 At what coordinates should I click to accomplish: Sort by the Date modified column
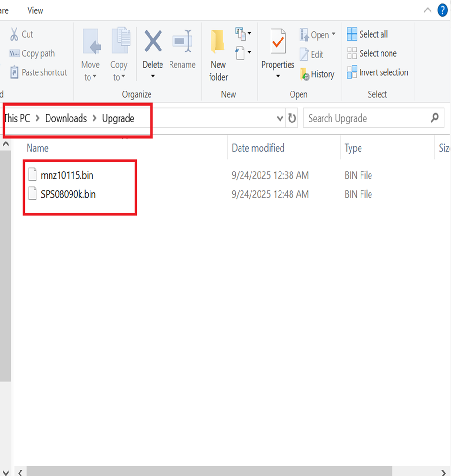click(258, 148)
